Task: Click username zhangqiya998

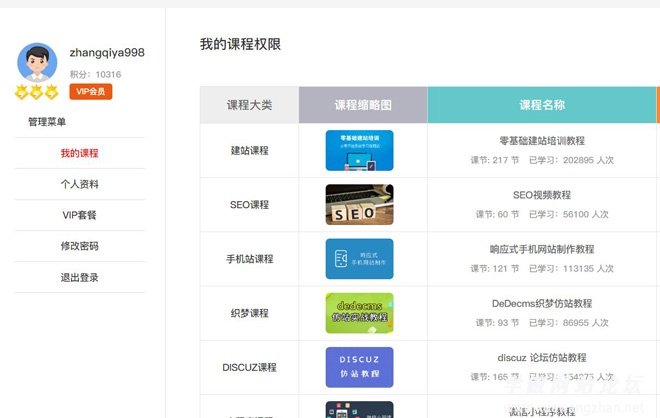Action: [107, 53]
